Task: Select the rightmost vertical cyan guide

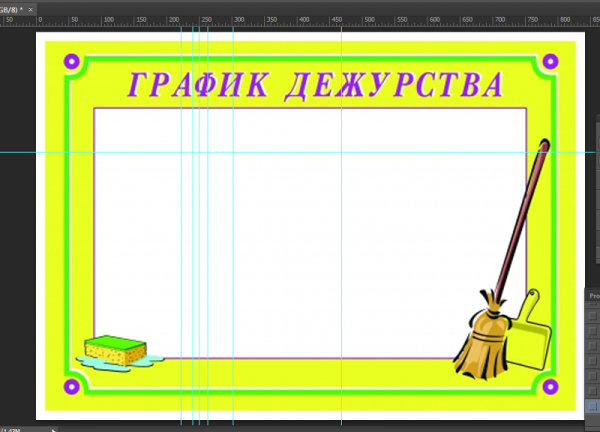Action: click(342, 250)
